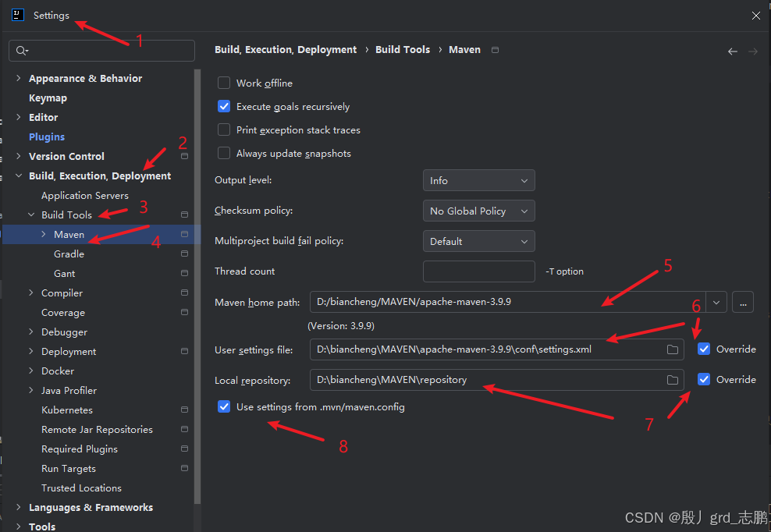Click project icon on Maven tree row
Viewport: 771px width, 532px height.
(184, 234)
